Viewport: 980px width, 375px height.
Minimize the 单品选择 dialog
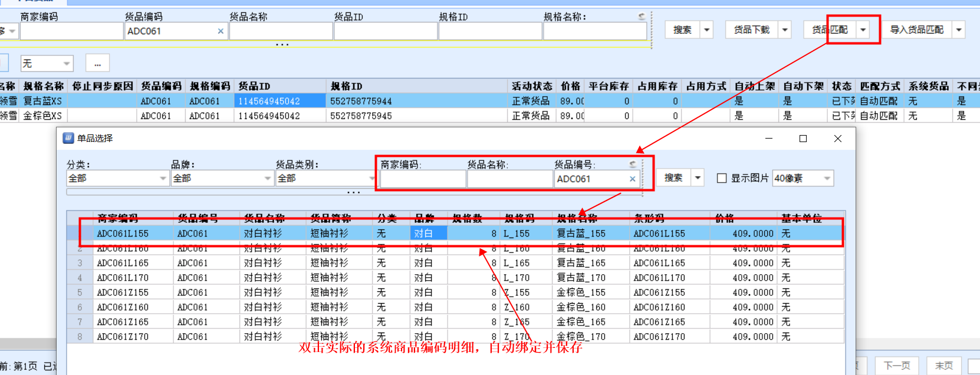769,139
